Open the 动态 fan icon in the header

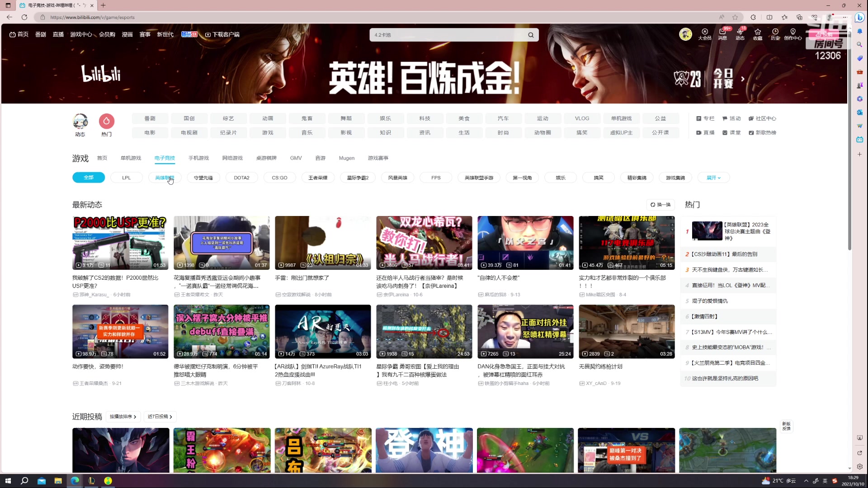(x=740, y=34)
